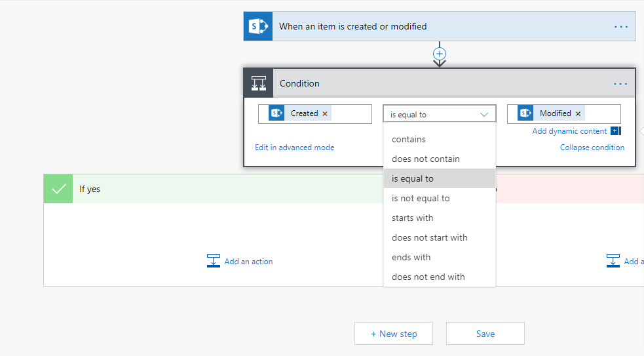644x356 pixels.
Task: Click the SharePoint trigger icon
Action: (258, 26)
